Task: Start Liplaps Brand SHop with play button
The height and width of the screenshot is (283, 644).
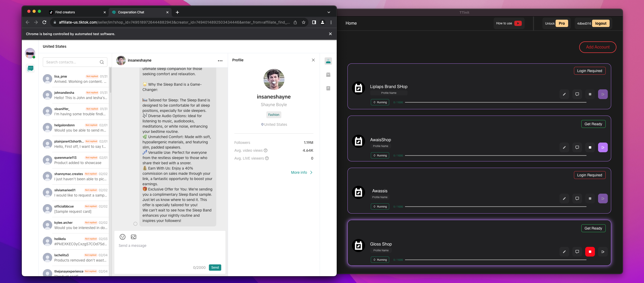Action: [x=603, y=94]
